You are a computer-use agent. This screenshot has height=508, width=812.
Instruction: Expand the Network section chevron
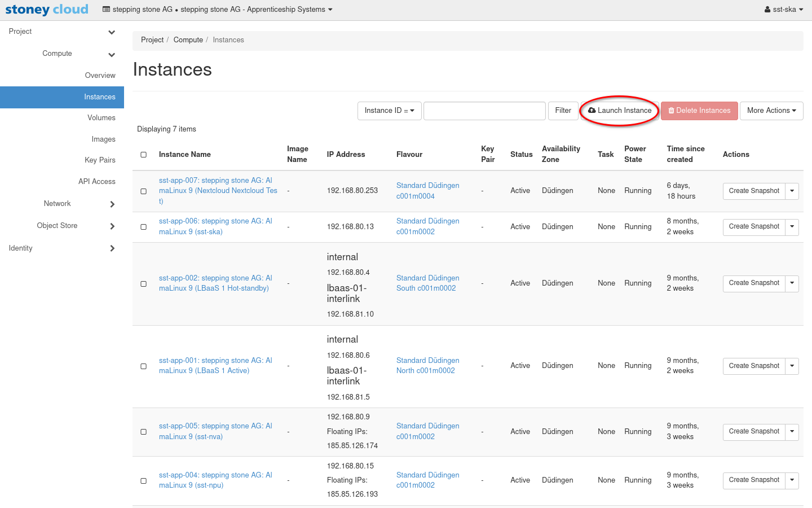click(112, 204)
